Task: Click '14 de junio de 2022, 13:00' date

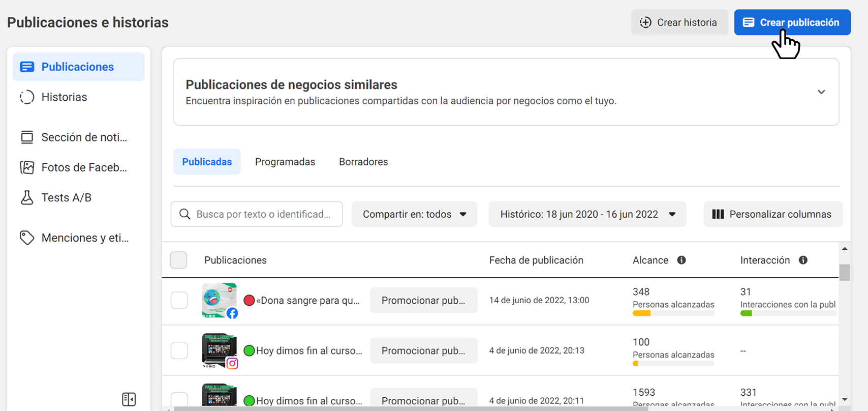Action: (539, 300)
